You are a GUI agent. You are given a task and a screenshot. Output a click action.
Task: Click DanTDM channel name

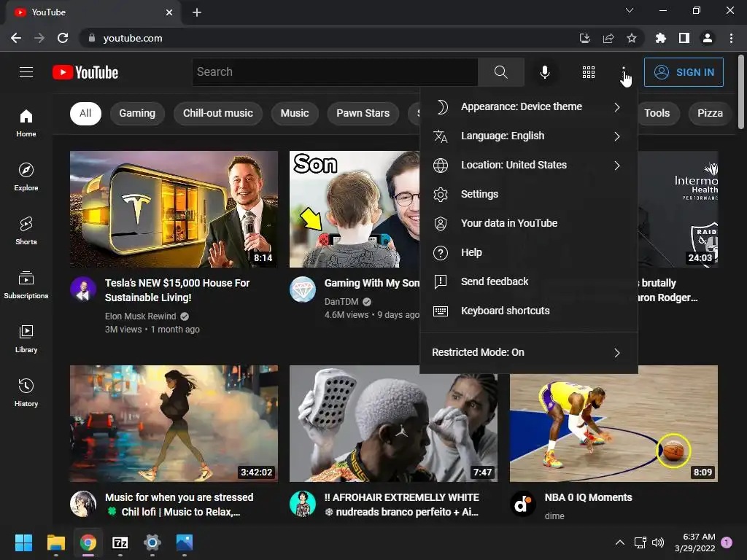341,301
